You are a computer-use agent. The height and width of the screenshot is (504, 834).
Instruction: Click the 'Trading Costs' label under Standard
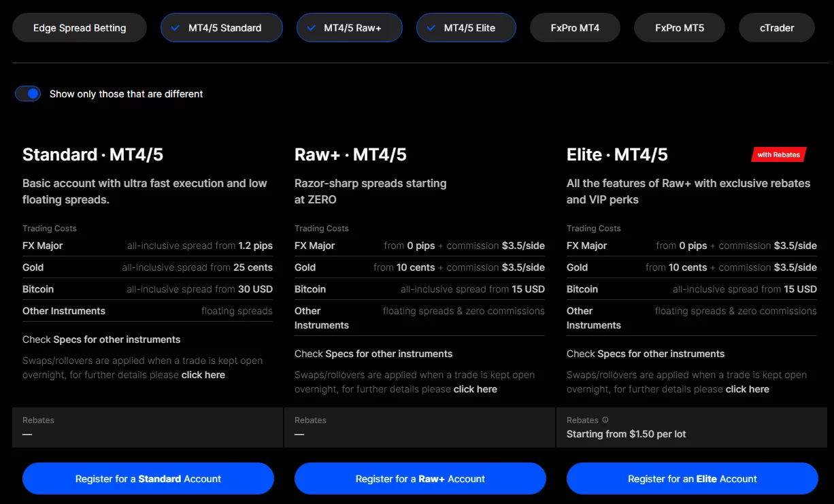coord(50,229)
